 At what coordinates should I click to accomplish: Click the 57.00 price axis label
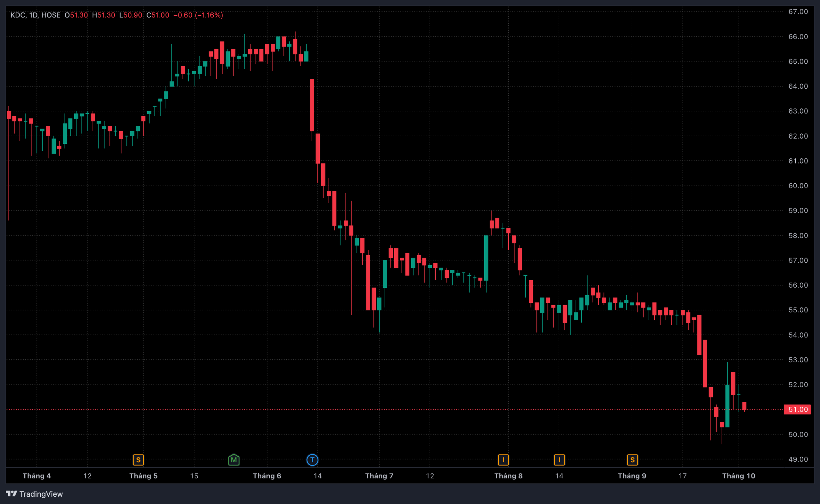click(798, 260)
